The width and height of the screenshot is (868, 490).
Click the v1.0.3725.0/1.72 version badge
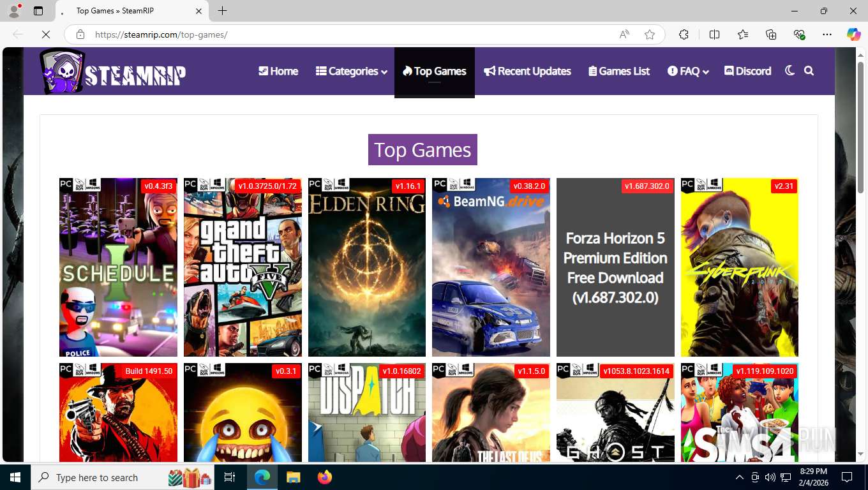coord(267,186)
